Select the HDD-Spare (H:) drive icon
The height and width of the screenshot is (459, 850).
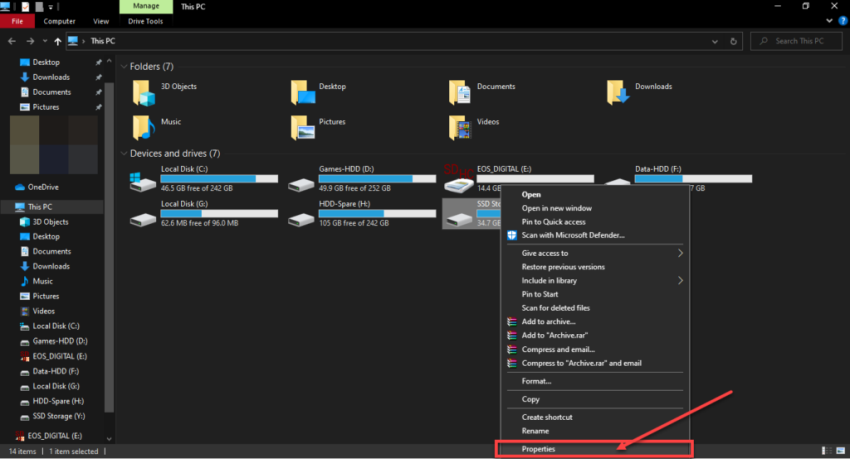pyautogui.click(x=301, y=219)
